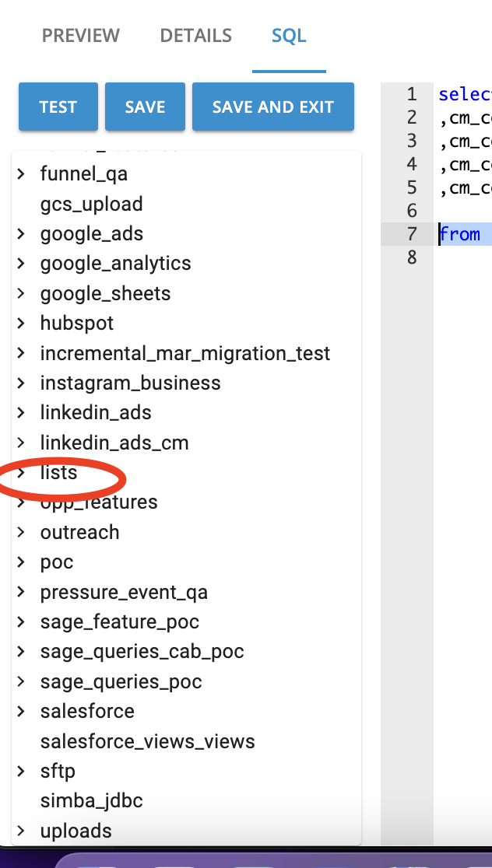
Task: Expand the lists schema chevron
Action: [x=21, y=472]
